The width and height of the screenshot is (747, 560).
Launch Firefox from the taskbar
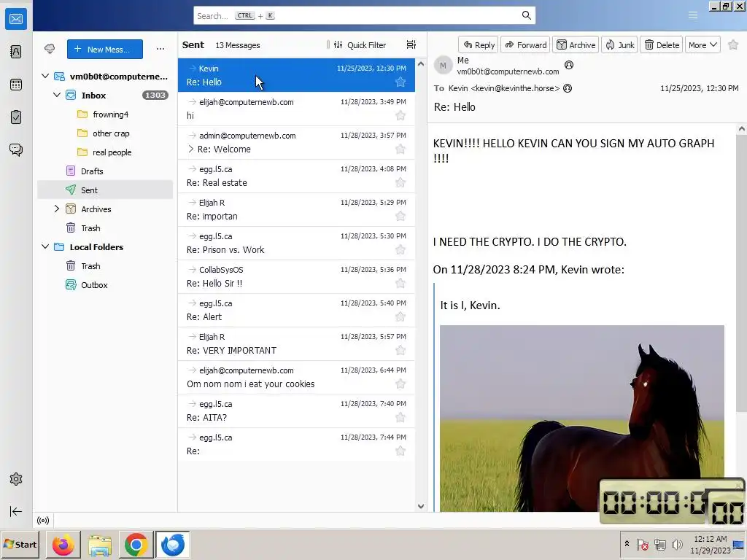click(x=63, y=545)
